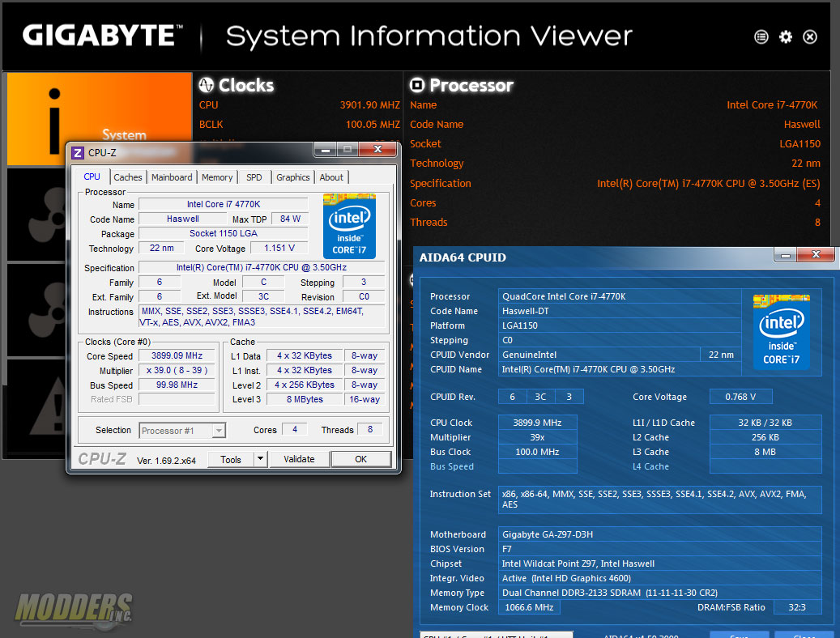Click the L4 Cache link in AIDA64
This screenshot has height=638, width=840.
point(650,466)
